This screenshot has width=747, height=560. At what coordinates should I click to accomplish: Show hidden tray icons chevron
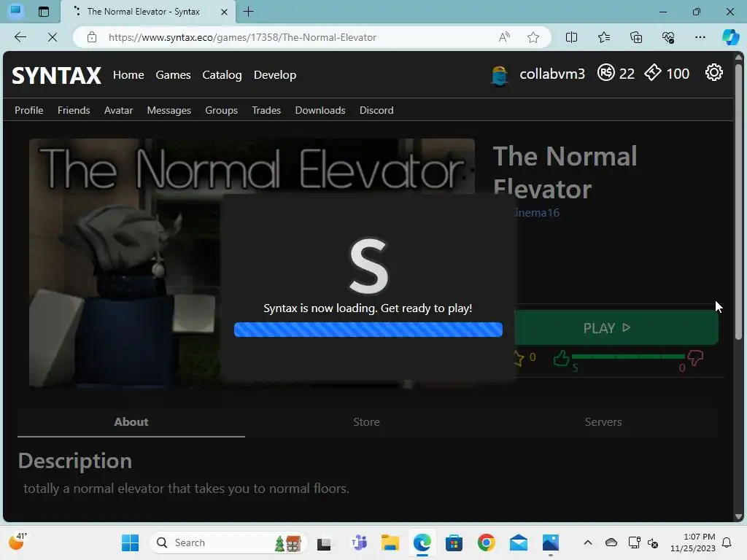click(x=588, y=542)
